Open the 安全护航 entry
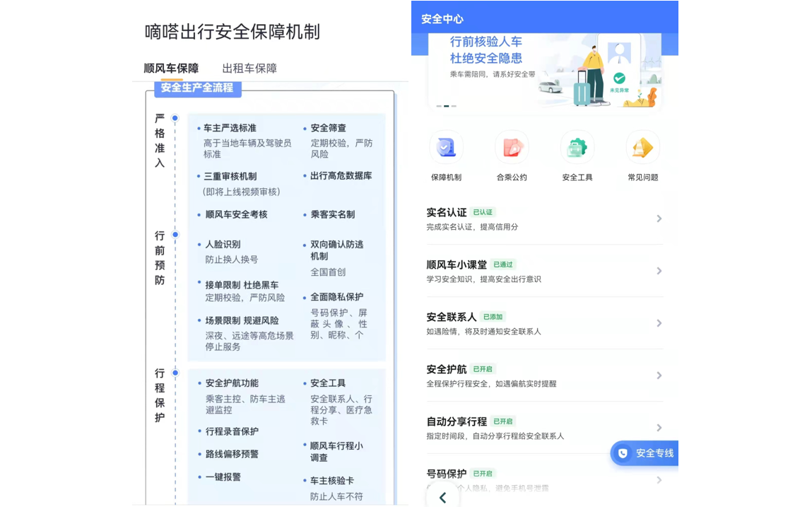 tap(545, 375)
